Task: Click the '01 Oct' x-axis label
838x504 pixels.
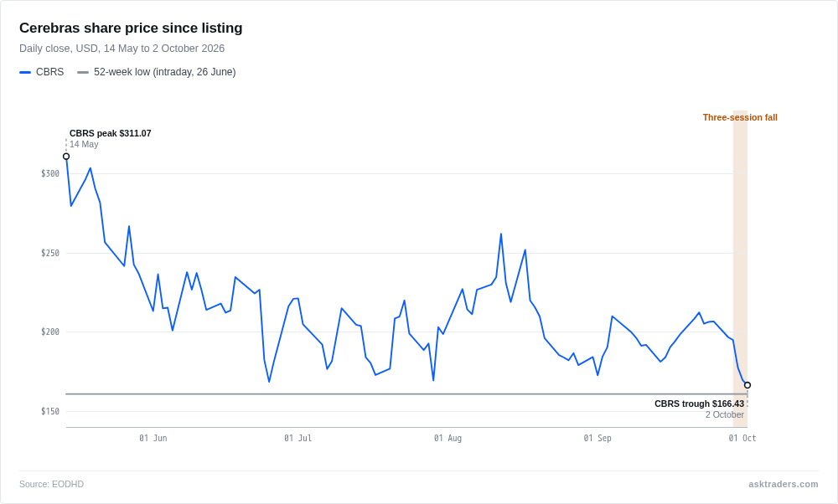Action: click(742, 439)
